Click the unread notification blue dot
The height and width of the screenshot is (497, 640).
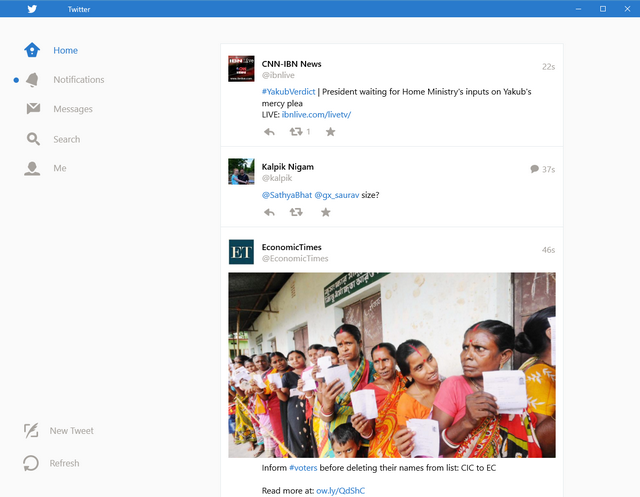[16, 80]
